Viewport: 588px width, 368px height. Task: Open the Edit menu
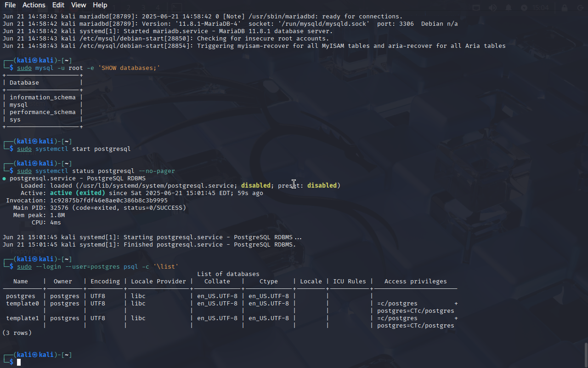click(x=58, y=5)
